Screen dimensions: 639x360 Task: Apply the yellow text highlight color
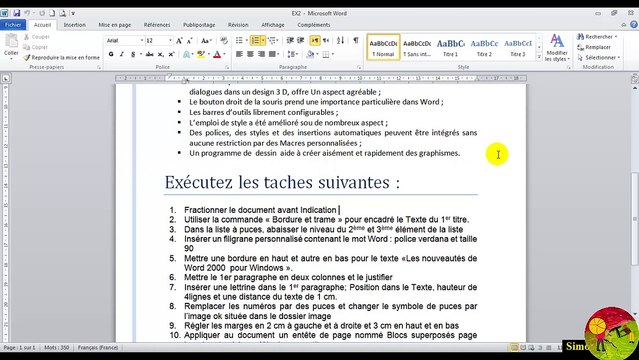pos(201,54)
